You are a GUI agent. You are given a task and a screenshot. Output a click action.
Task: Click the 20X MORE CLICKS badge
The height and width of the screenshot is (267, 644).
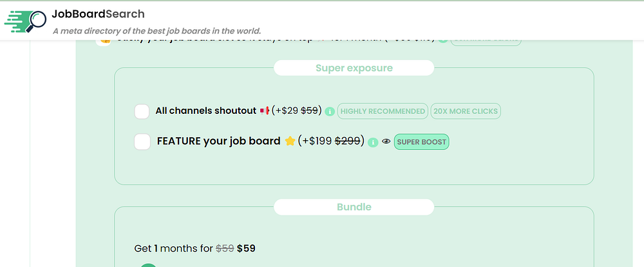tap(466, 111)
